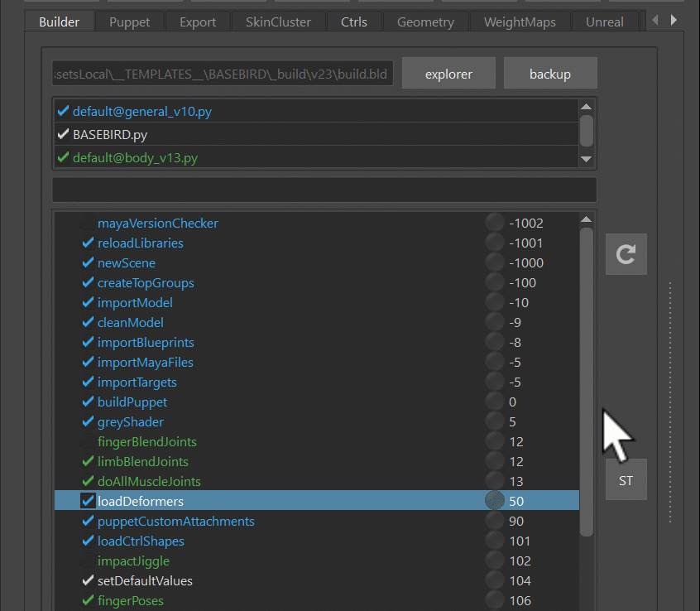
Task: Open the Builder tab
Action: pyautogui.click(x=59, y=22)
